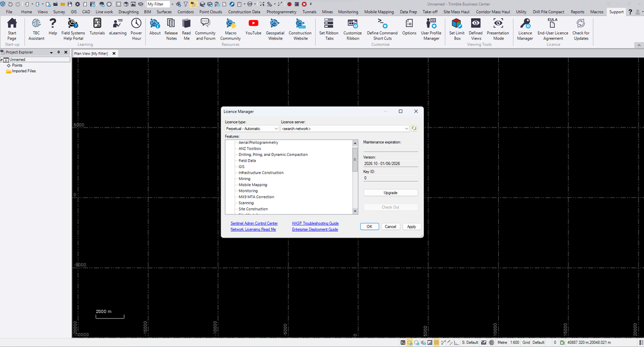Pin the Project Explorer panel
This screenshot has width=644, height=347.
[x=58, y=53]
